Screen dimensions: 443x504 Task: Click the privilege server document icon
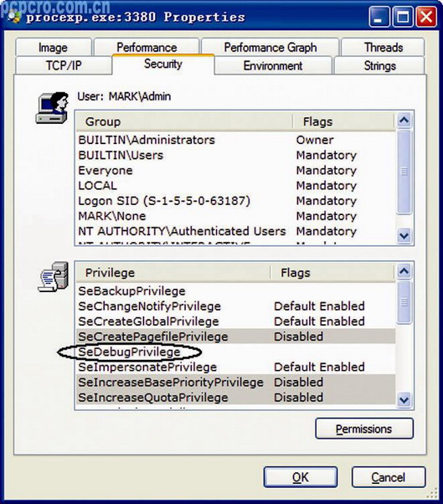[x=54, y=277]
